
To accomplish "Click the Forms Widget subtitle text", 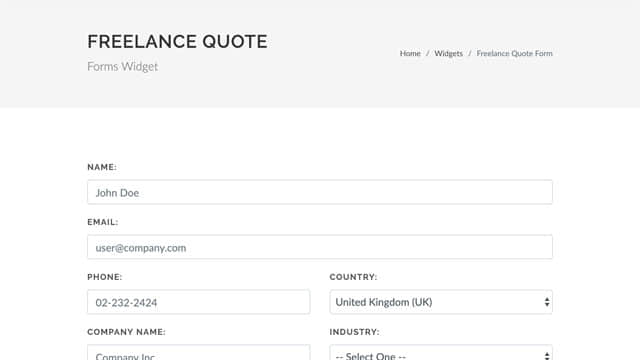I will [x=122, y=66].
